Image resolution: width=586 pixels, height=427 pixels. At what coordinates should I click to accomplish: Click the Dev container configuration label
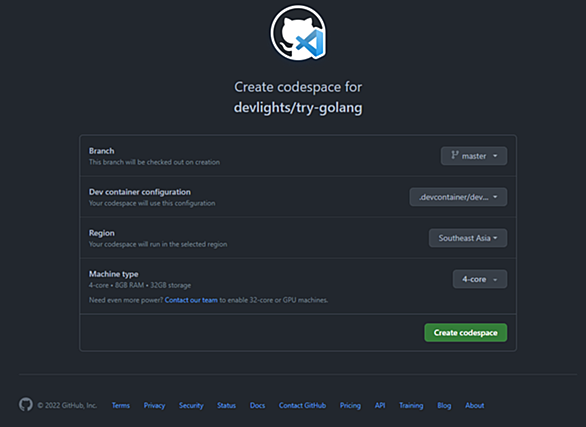(140, 192)
